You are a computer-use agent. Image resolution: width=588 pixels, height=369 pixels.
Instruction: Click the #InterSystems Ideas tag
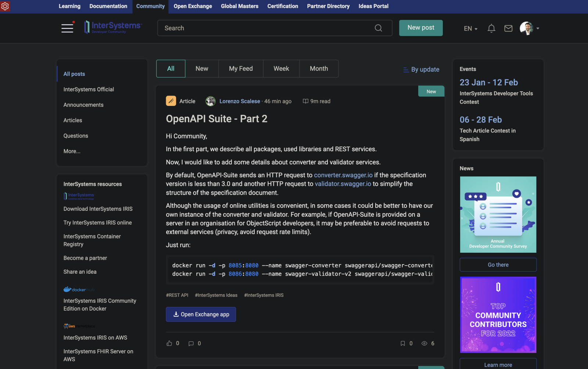[x=216, y=295]
